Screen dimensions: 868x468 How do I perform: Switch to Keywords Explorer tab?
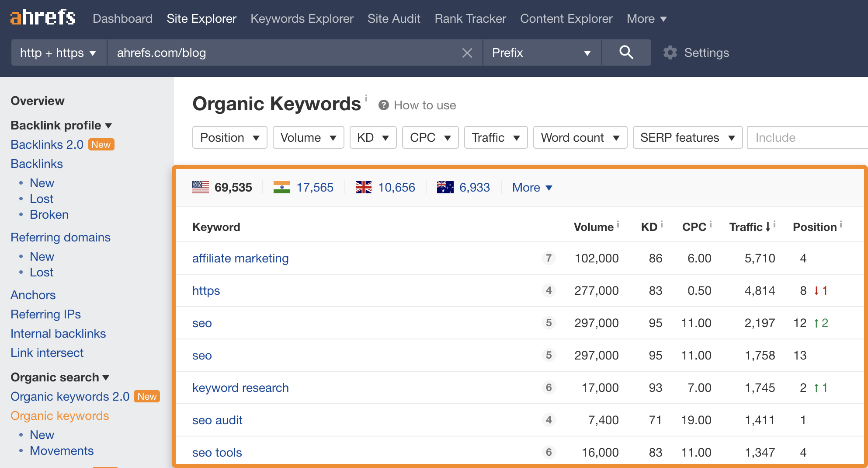tap(302, 18)
